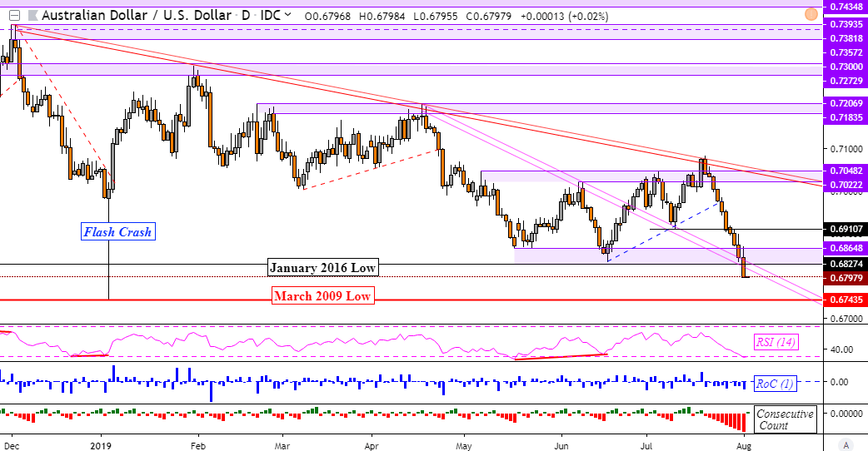This screenshot has width=868, height=451.
Task: Select the March 2009 Low label
Action: 322,295
